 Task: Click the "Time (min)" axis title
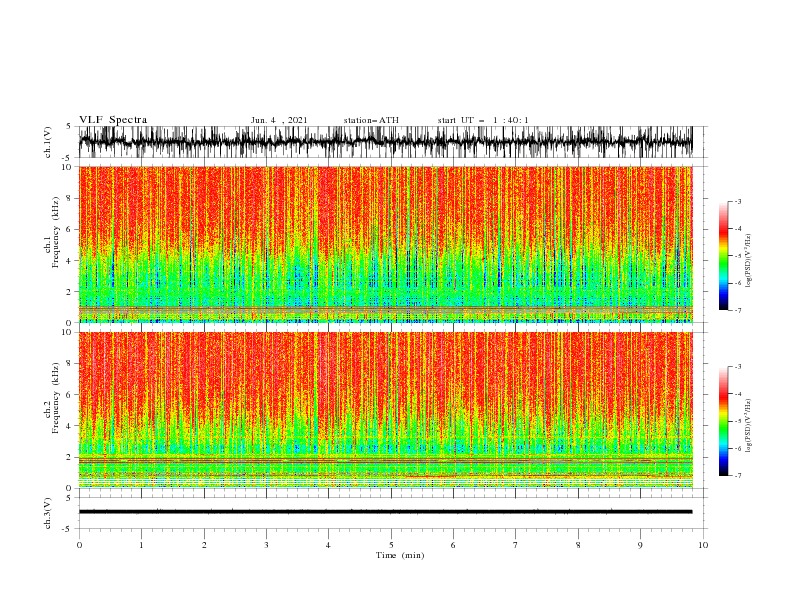(x=400, y=555)
